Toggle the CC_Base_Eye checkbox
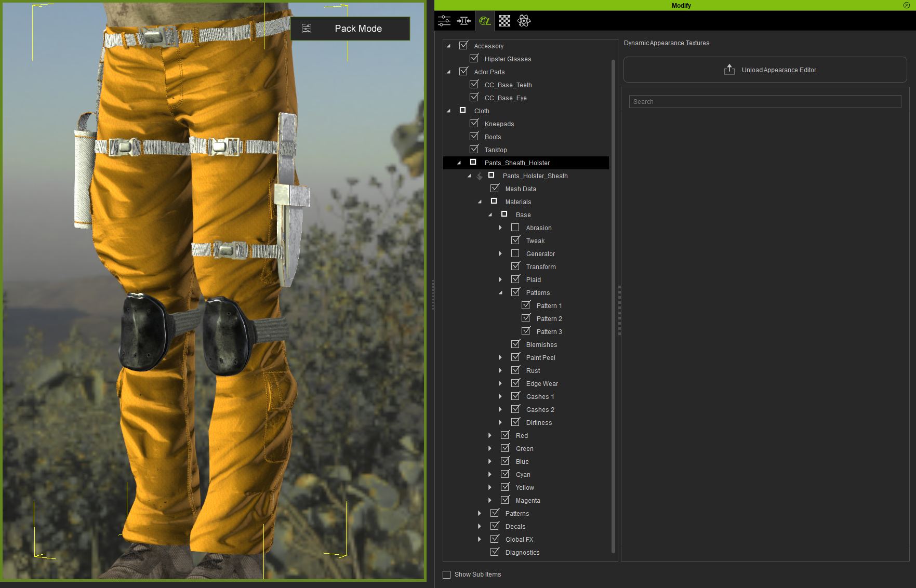The width and height of the screenshot is (916, 588). [474, 98]
